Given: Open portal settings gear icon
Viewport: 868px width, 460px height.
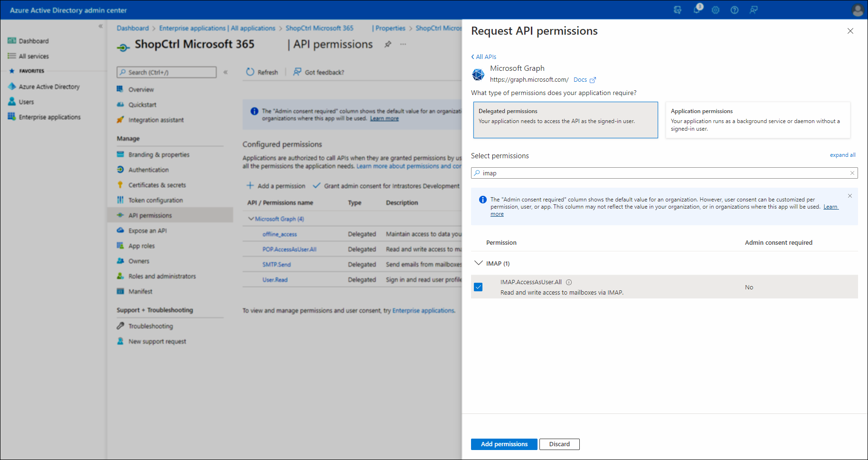Looking at the screenshot, I should click(x=716, y=10).
